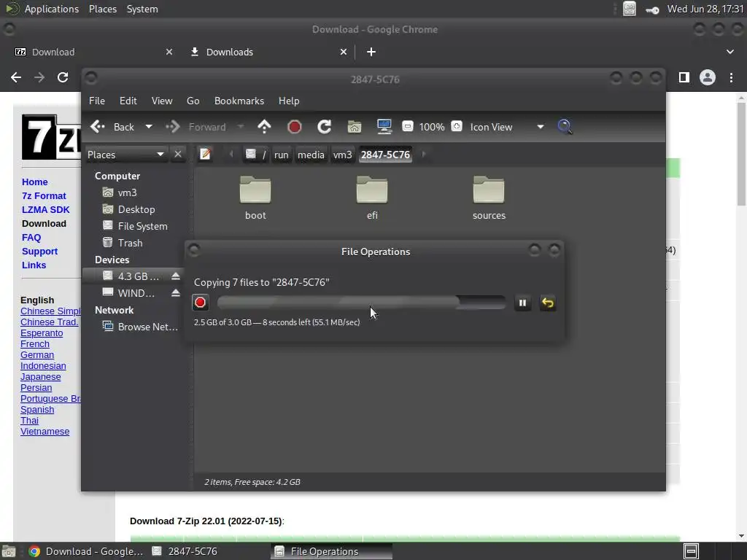This screenshot has height=560, width=747.
Task: Open Chrome three-dot menu
Action: point(731,77)
